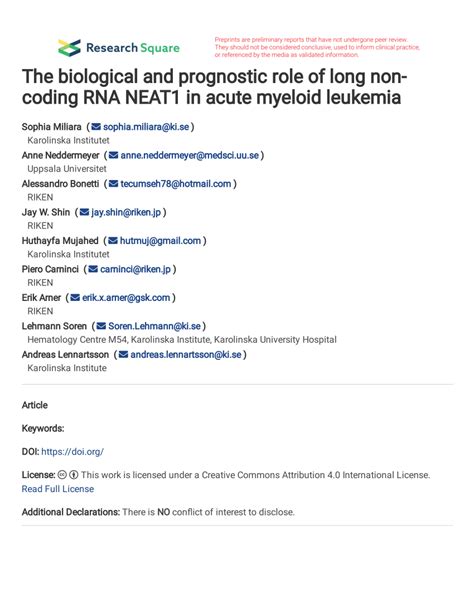Click the NEAT1 article title heading
Image resolution: width=474 pixels, height=613 pixels.
(214, 87)
